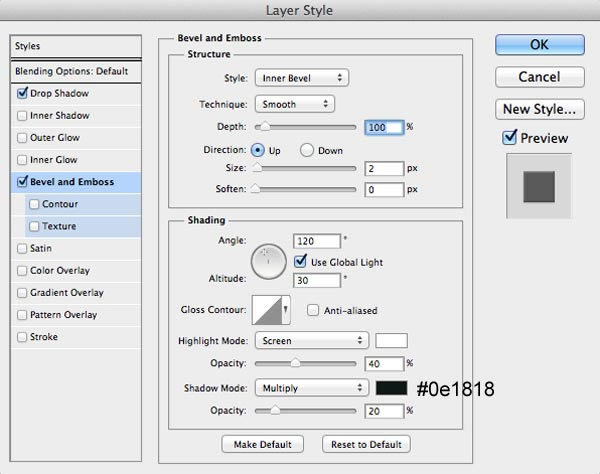Click the Size px input field
The width and height of the screenshot is (600, 474).
coord(384,168)
